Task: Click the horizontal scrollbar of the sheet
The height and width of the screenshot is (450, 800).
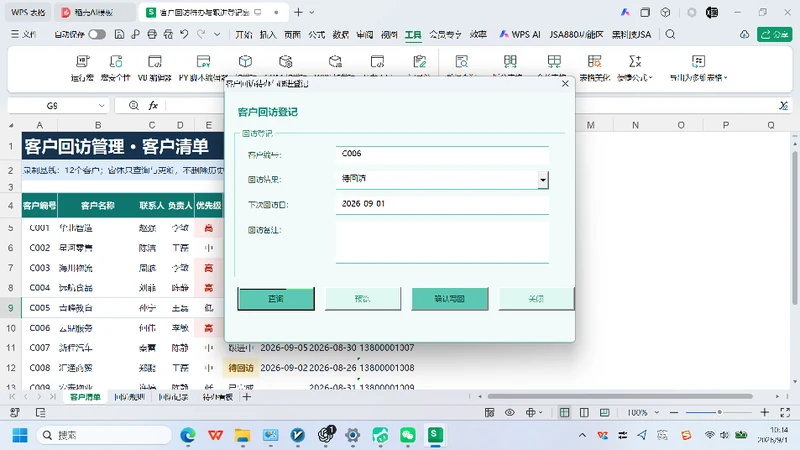Action: click(620, 396)
